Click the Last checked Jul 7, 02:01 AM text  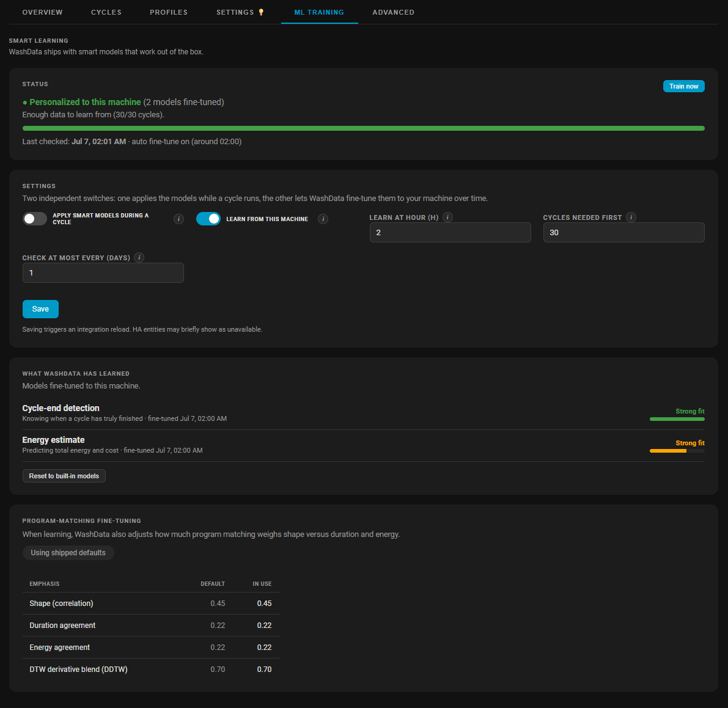(75, 142)
